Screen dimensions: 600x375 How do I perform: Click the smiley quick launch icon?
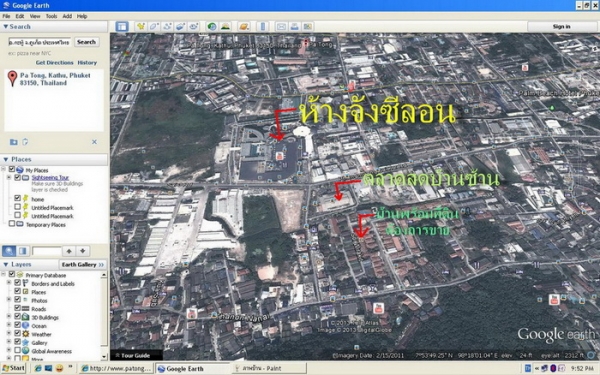coord(59,368)
